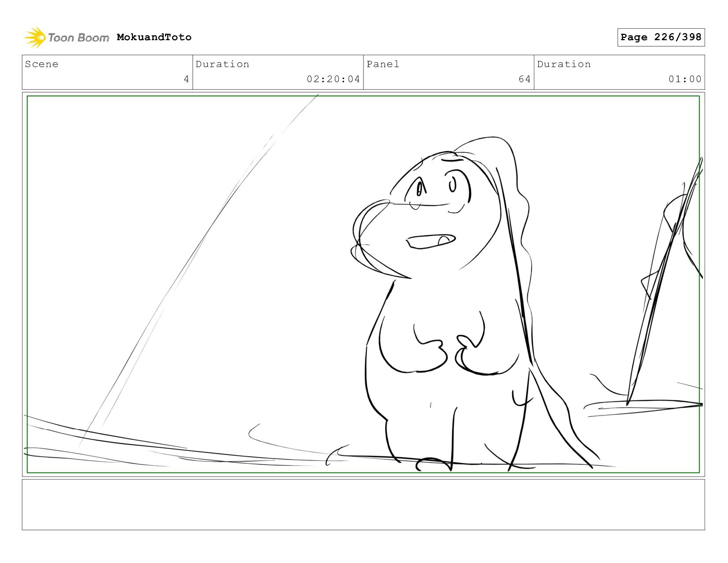Click the Toon Boom logo

(66, 38)
